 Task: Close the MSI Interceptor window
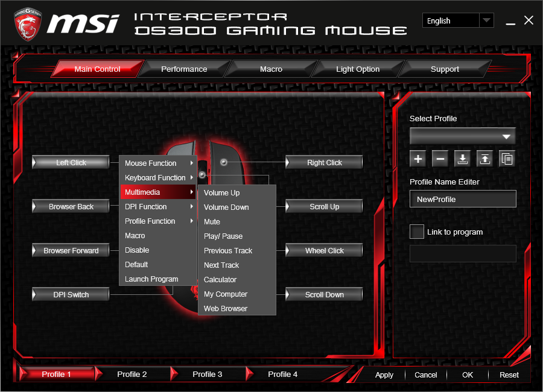click(x=529, y=20)
